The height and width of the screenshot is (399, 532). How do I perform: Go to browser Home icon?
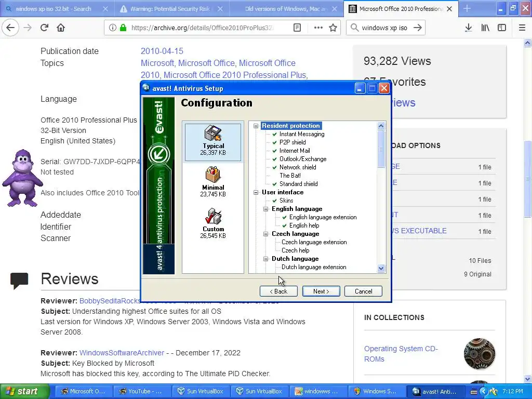(61, 28)
